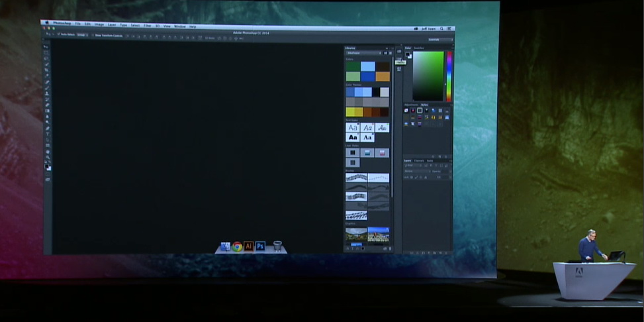Viewport: 644px width, 322px height.
Task: Click the first brush thumbnail in Libraries
Action: pos(356,178)
